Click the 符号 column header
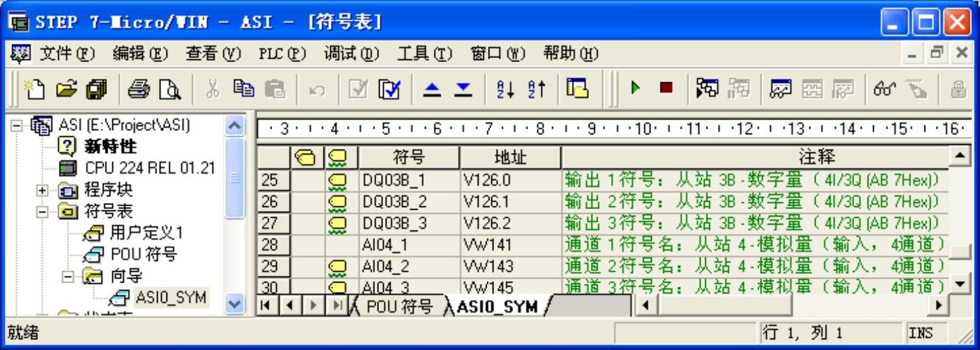Viewport: 980px width, 350px height. [409, 158]
